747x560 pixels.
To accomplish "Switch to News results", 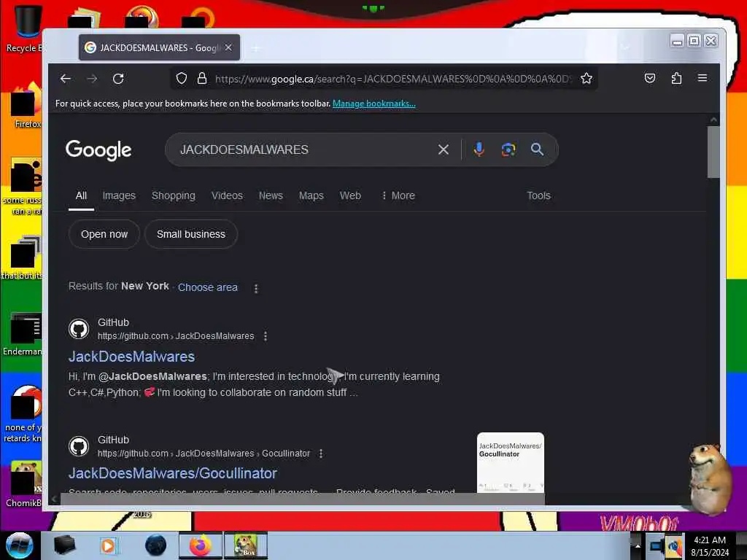I will [x=271, y=195].
